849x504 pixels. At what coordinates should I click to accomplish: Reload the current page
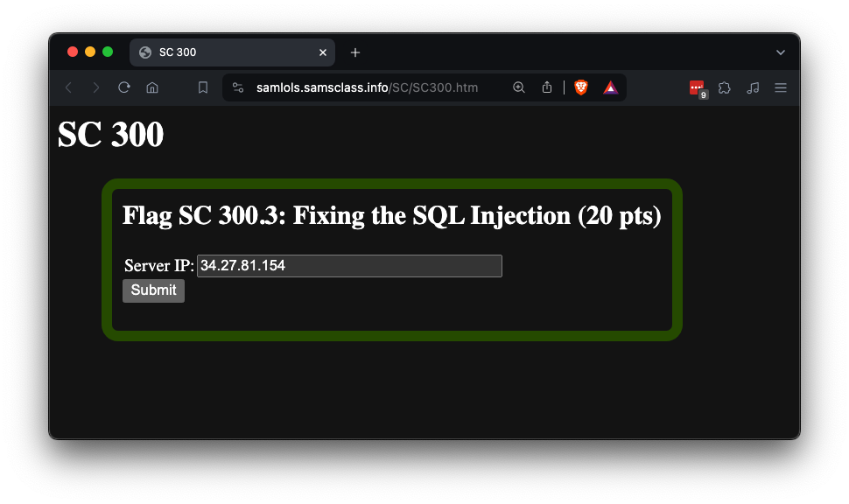124,87
